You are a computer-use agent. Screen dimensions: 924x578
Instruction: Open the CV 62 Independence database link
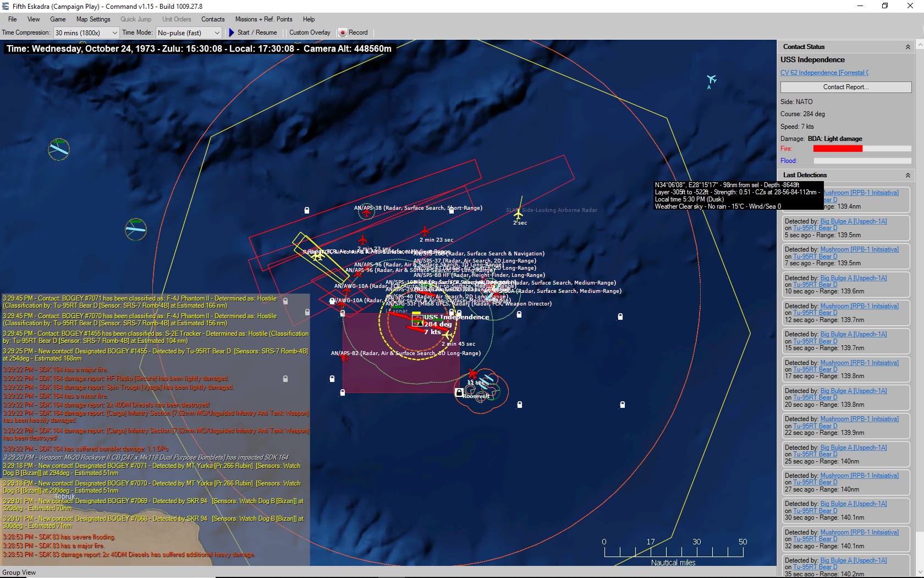pos(824,73)
